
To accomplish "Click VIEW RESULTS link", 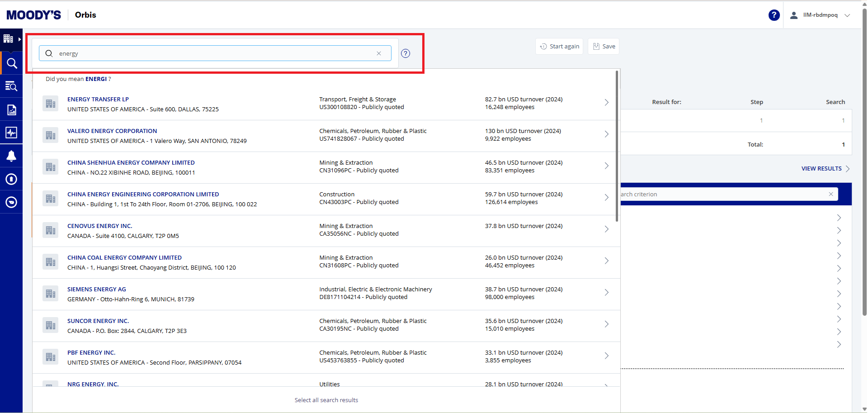I will 821,168.
